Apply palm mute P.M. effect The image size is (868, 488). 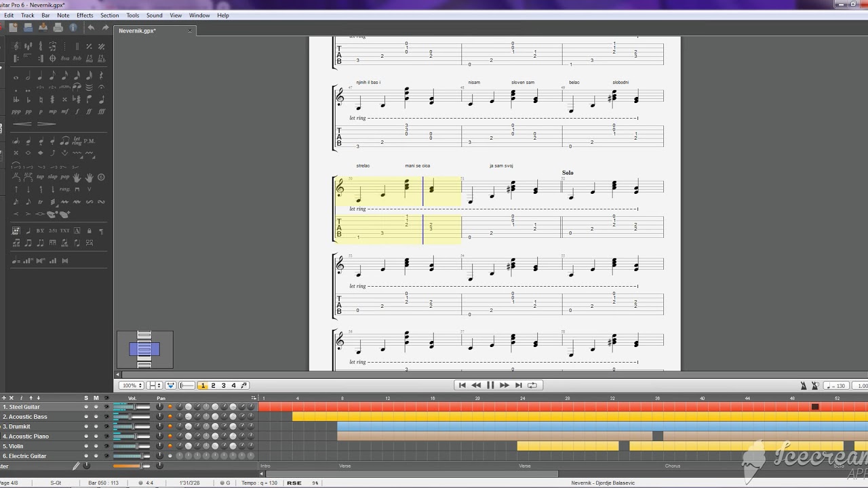click(89, 141)
